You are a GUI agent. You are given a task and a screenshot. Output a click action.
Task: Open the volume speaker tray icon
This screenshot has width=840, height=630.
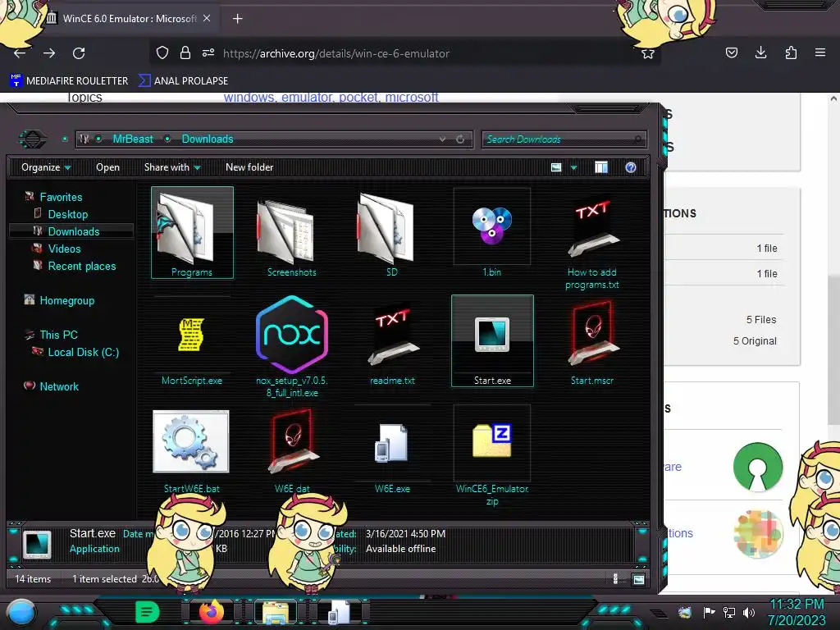(749, 612)
